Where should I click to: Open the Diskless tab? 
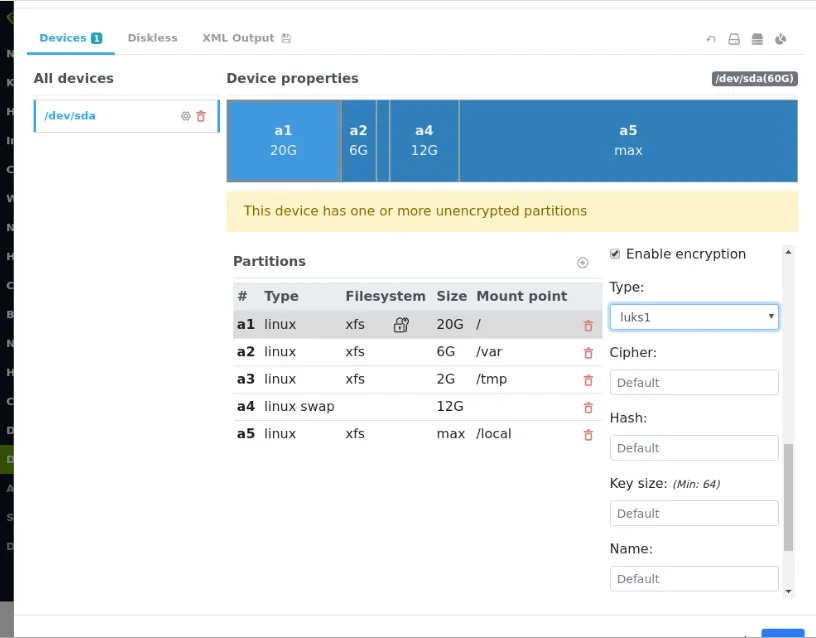click(152, 38)
